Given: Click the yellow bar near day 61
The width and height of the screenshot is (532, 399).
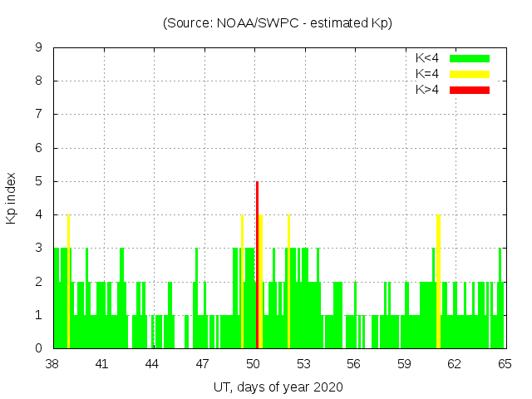Looking at the screenshot, I should [438, 281].
